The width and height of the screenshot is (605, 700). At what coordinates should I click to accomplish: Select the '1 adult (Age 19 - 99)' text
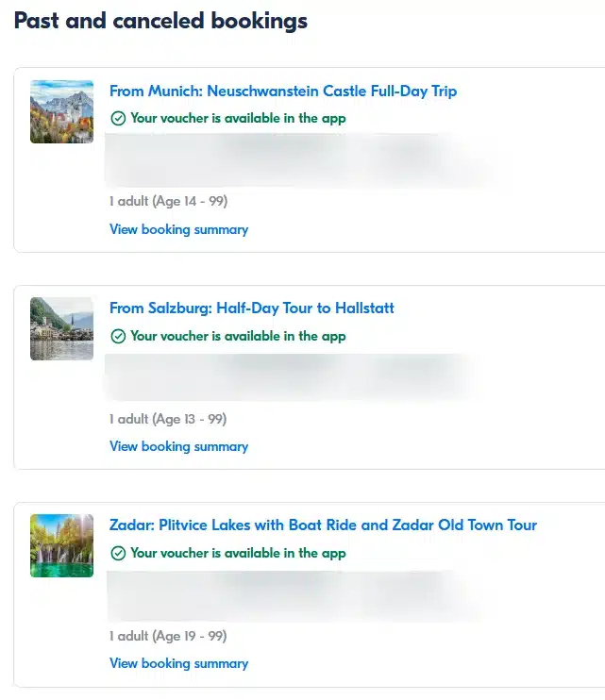168,636
